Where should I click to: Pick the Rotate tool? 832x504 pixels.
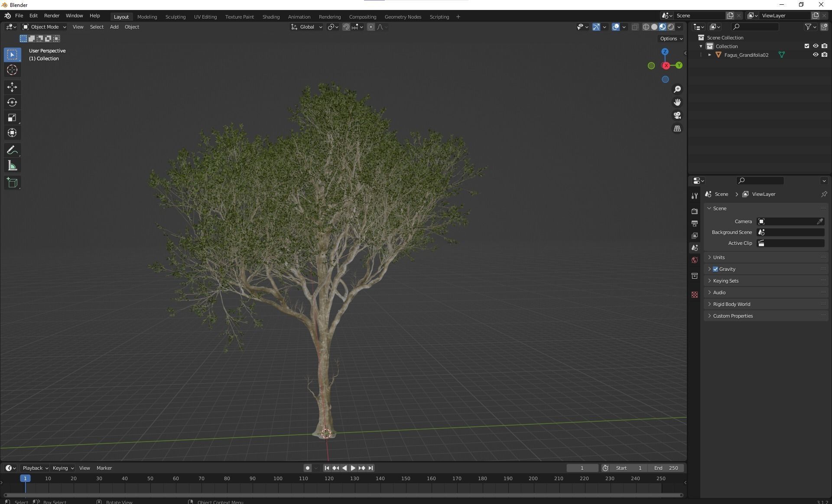pos(12,102)
